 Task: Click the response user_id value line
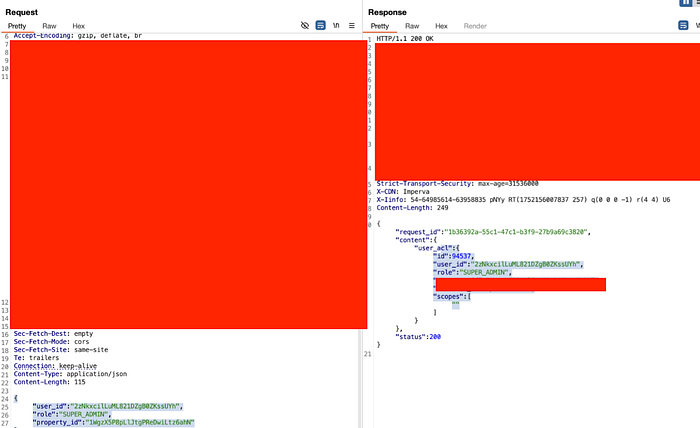508,264
